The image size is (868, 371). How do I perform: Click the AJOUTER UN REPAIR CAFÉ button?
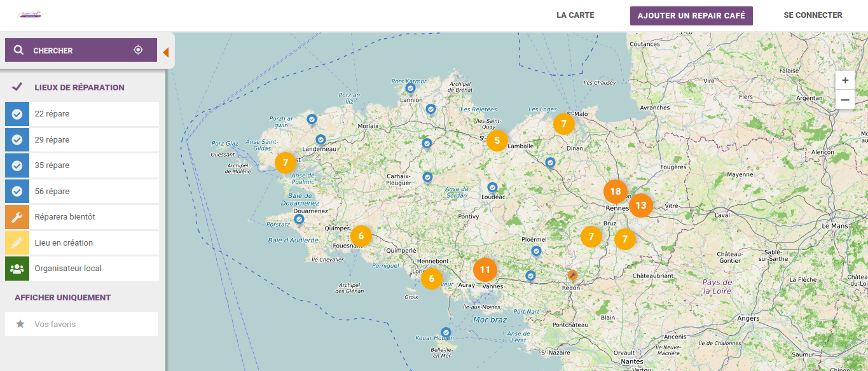pyautogui.click(x=691, y=15)
